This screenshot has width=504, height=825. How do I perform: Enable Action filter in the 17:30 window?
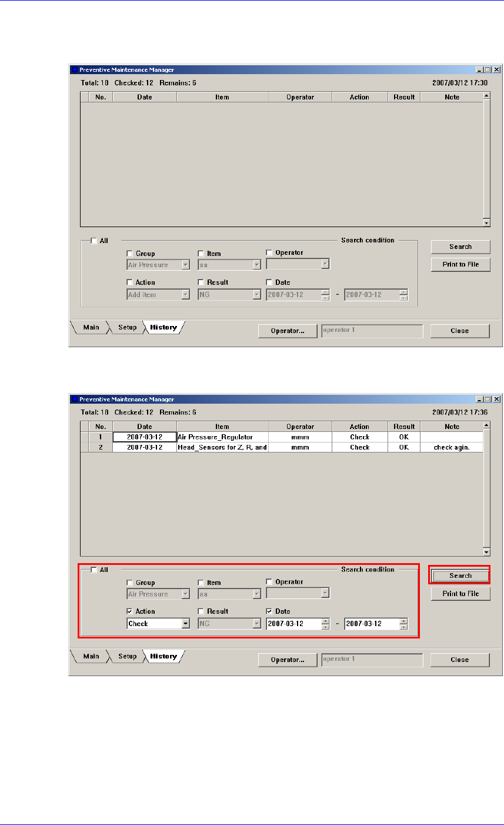pos(130,282)
